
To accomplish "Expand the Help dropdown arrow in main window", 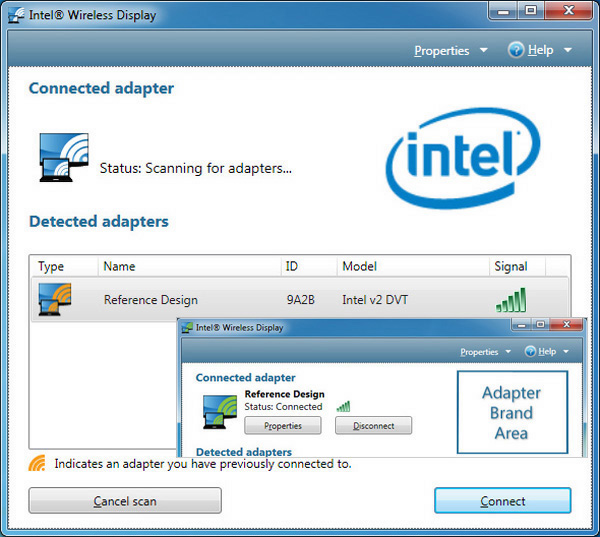I will pyautogui.click(x=568, y=50).
